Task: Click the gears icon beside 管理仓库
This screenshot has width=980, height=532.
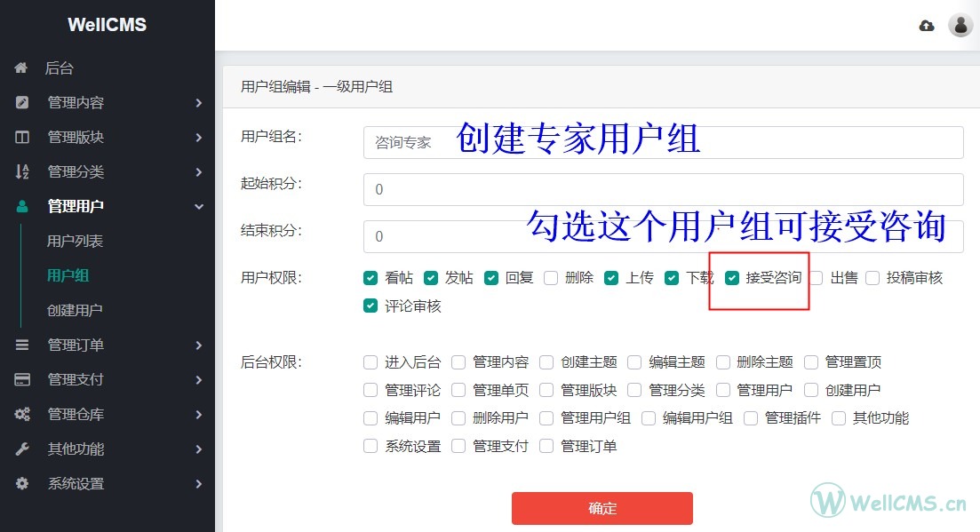Action: 22,414
